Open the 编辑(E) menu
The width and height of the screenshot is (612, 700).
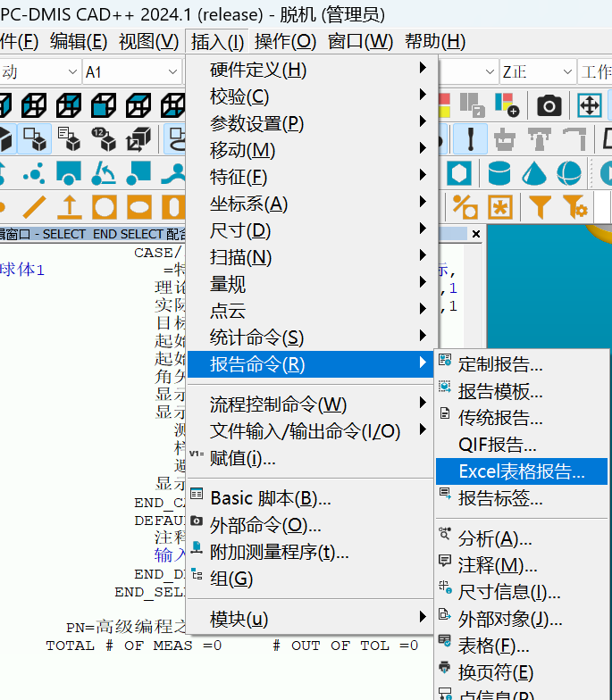pos(79,41)
